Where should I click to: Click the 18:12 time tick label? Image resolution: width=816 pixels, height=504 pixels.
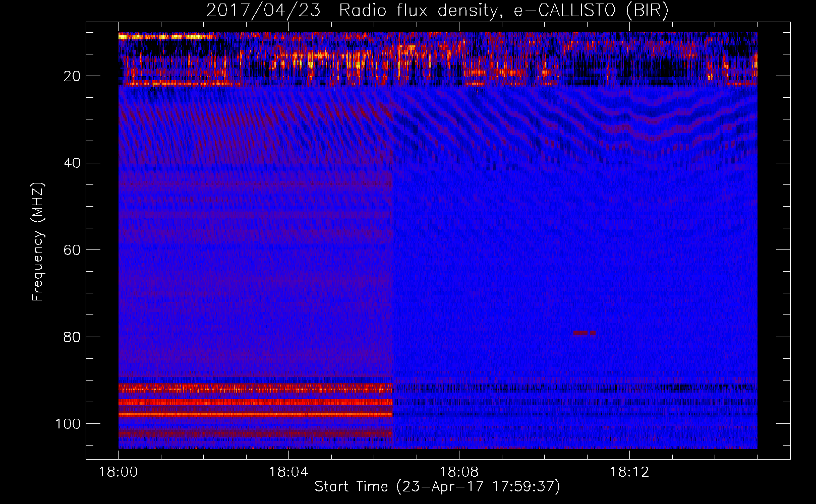(x=629, y=472)
